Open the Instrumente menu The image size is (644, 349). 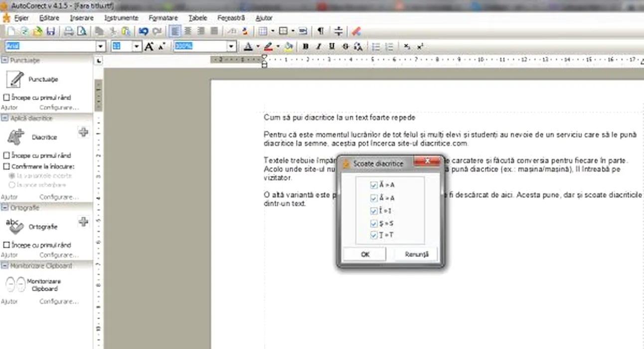tap(121, 18)
